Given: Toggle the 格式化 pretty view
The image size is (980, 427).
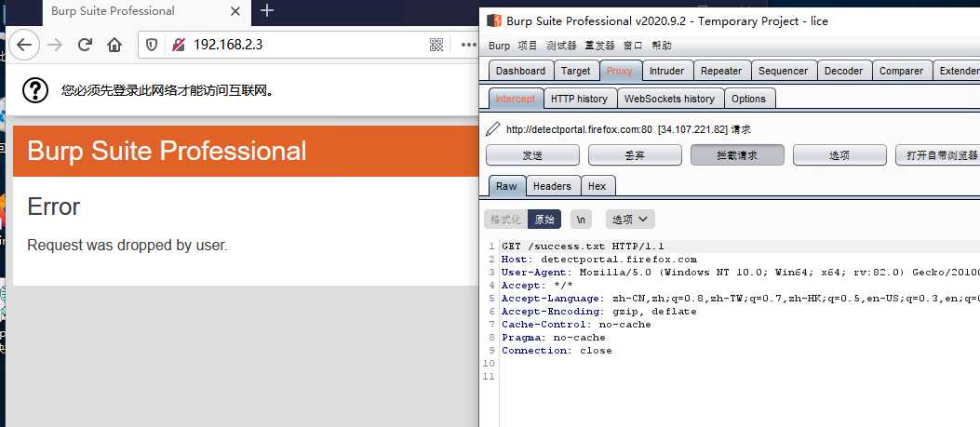Looking at the screenshot, I should click(506, 220).
